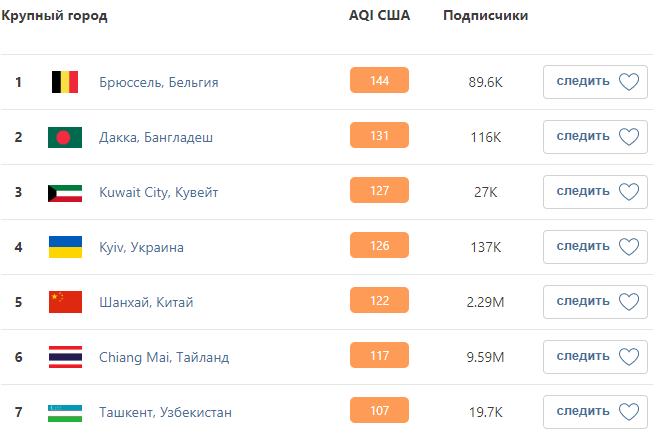This screenshot has width=672, height=433.
Task: Sort by the AQI США column header
Action: click(379, 15)
